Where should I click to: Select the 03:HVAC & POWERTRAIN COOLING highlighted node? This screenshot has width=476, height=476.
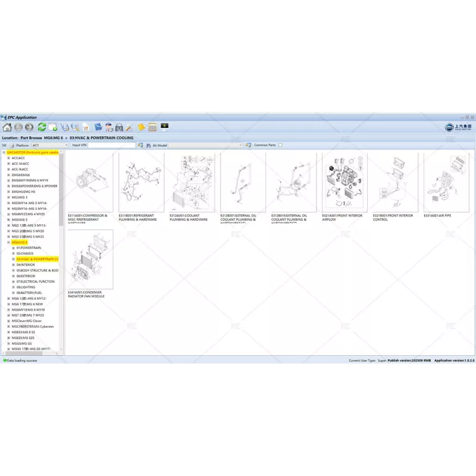(x=35, y=259)
